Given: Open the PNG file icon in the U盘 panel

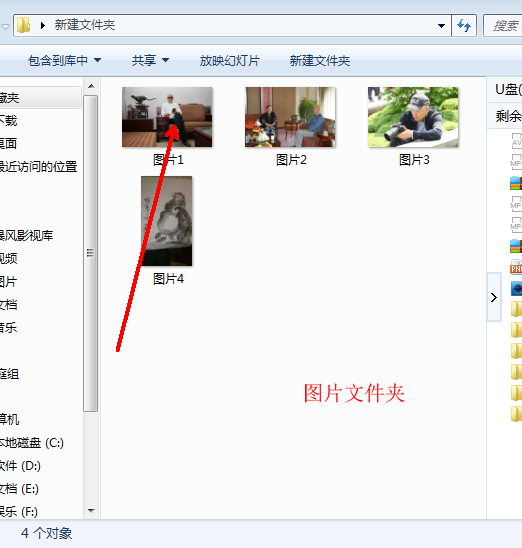Looking at the screenshot, I should click(x=516, y=267).
